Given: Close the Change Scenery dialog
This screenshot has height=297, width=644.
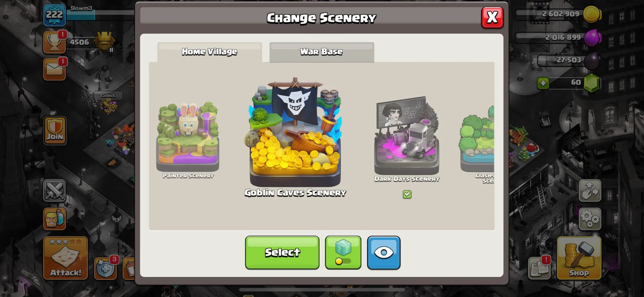Looking at the screenshot, I should [492, 18].
